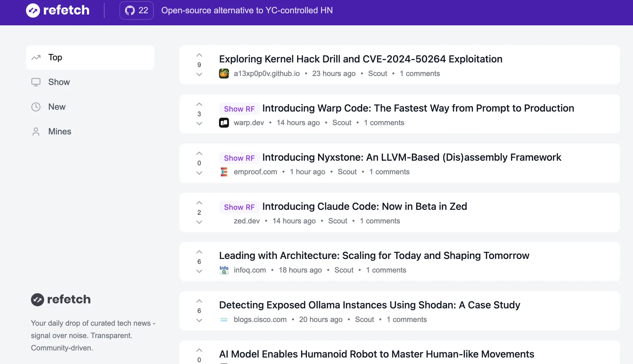Upvote the Claude Code in Zed post
Viewport: 633px width, 364px height.
click(x=199, y=203)
